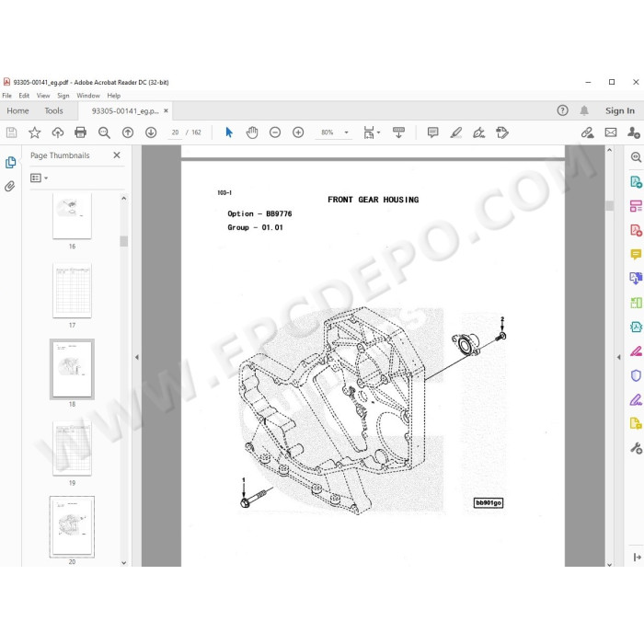The height and width of the screenshot is (644, 644).
Task: Switch to the Home tab
Action: click(17, 111)
